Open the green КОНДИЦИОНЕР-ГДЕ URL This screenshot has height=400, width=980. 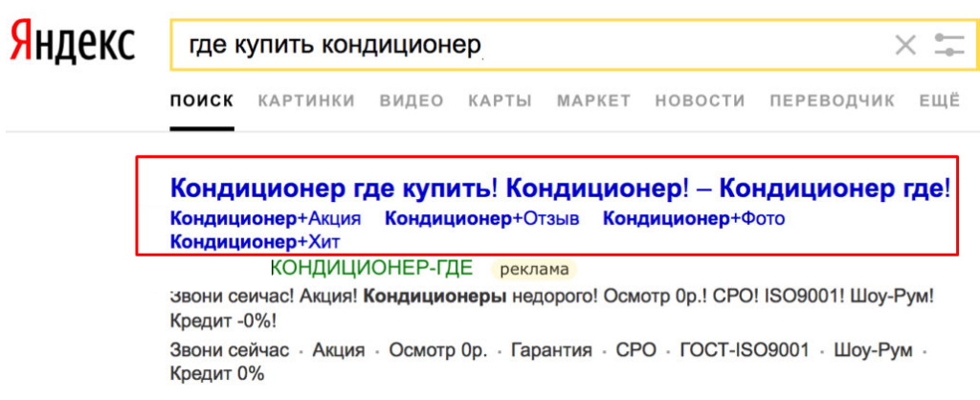point(371,269)
